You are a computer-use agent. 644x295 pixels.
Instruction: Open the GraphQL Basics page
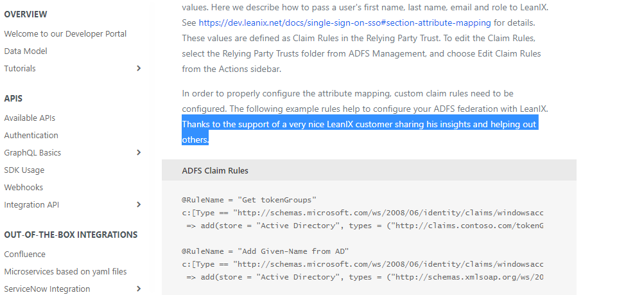point(33,152)
